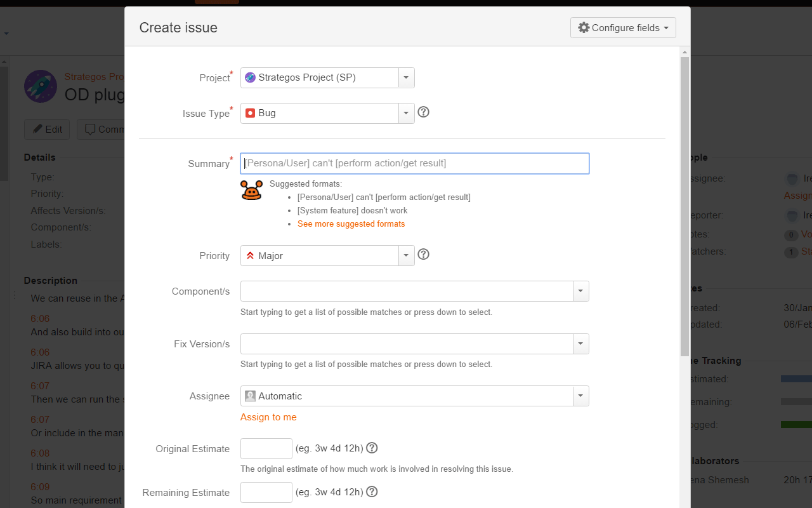
Task: Click the gear icon on Configure fields
Action: [584, 27]
